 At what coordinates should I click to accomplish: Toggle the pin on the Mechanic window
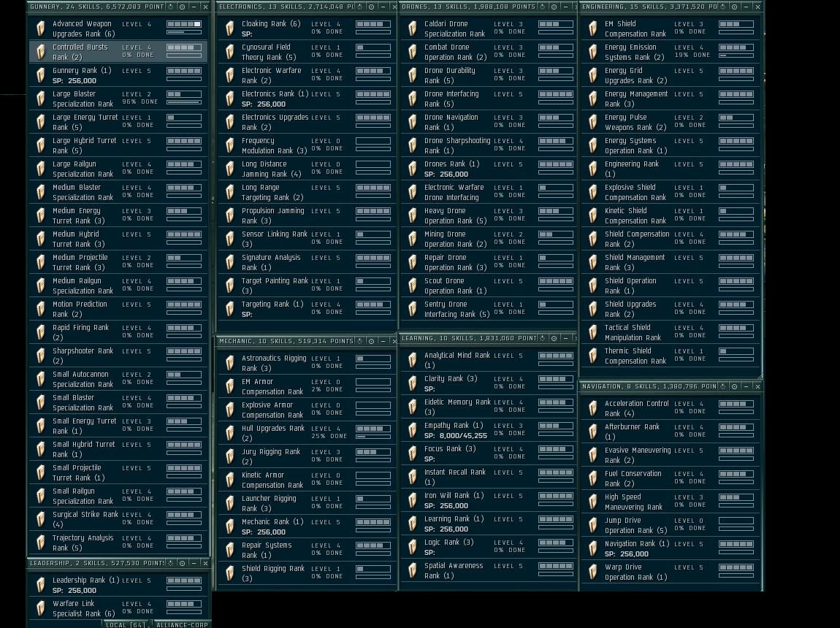pos(371,341)
